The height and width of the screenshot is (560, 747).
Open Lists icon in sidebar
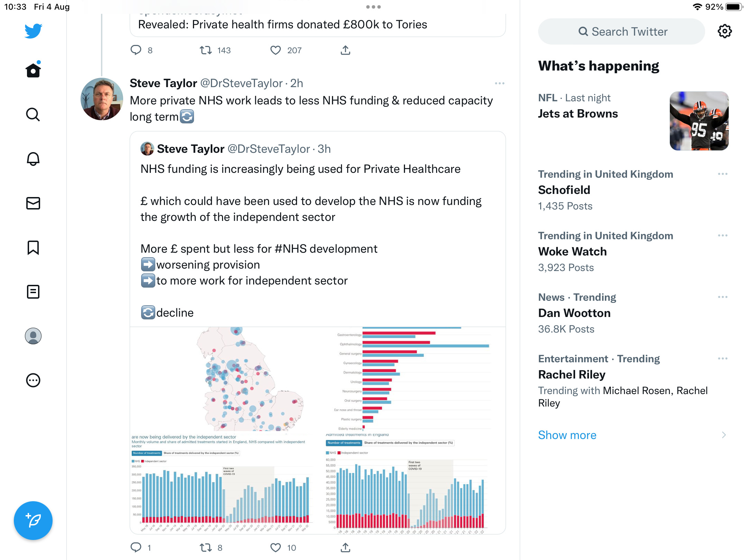[33, 292]
